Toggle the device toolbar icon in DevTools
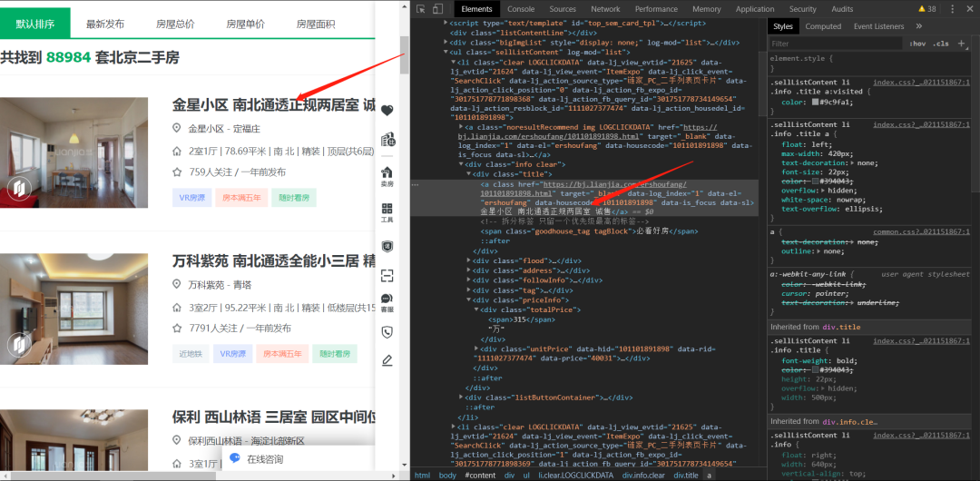The height and width of the screenshot is (481, 980). [x=437, y=9]
